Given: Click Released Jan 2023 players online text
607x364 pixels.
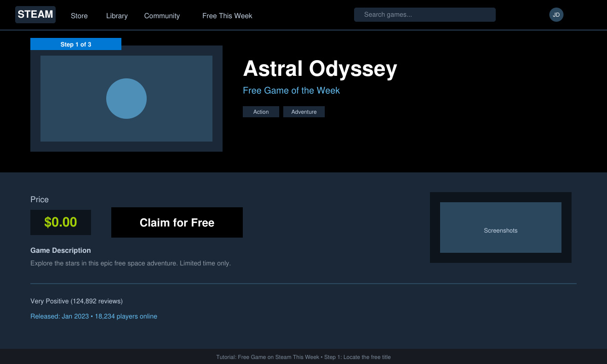Looking at the screenshot, I should (x=94, y=316).
